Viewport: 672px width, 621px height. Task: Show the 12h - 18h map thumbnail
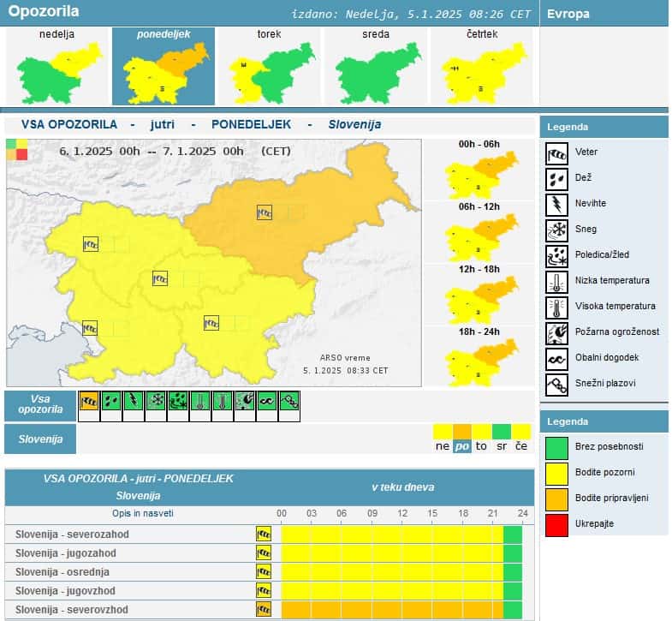[479, 296]
